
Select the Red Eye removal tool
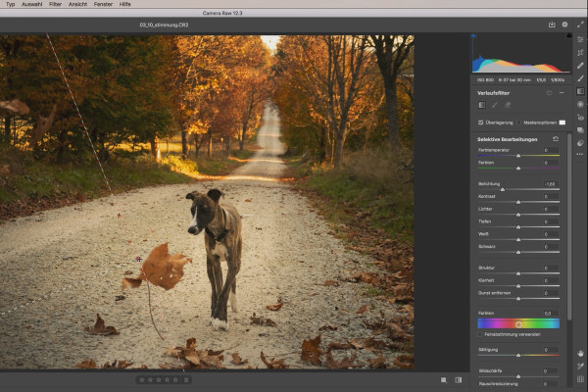point(580,118)
